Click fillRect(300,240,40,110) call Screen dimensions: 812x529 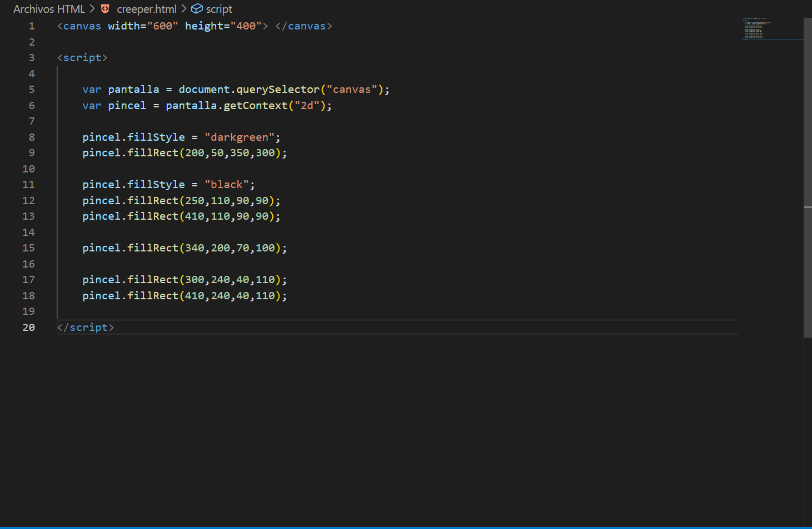[205, 280]
